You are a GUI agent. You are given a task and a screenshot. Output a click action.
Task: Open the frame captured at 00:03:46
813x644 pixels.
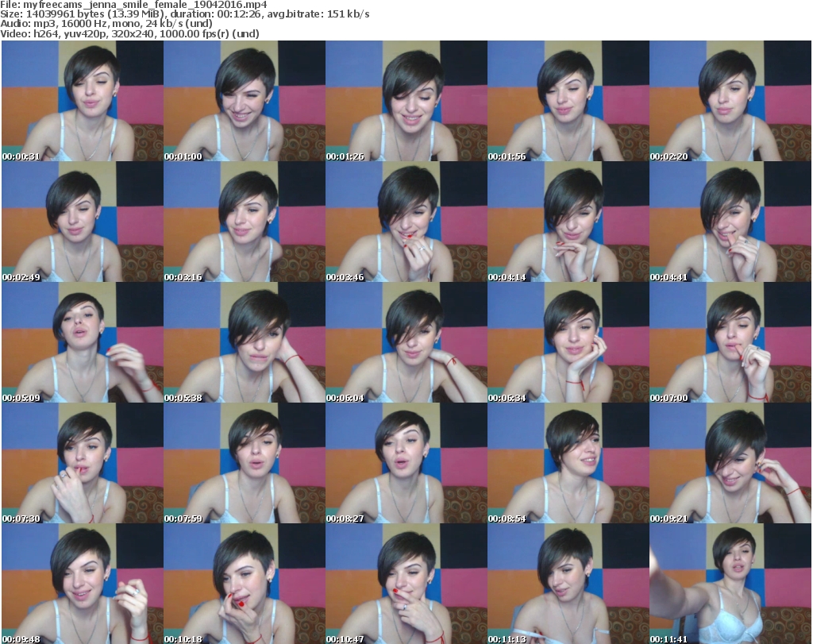406,222
